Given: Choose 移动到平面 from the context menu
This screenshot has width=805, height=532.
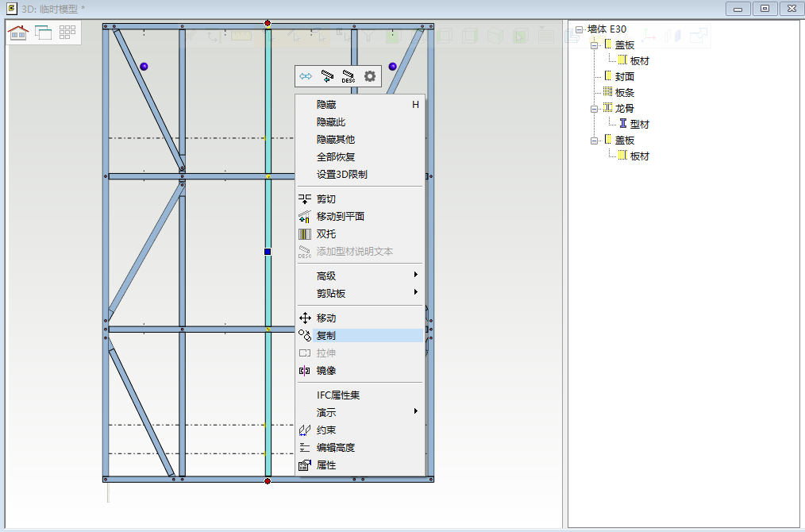Looking at the screenshot, I should 360,217.
